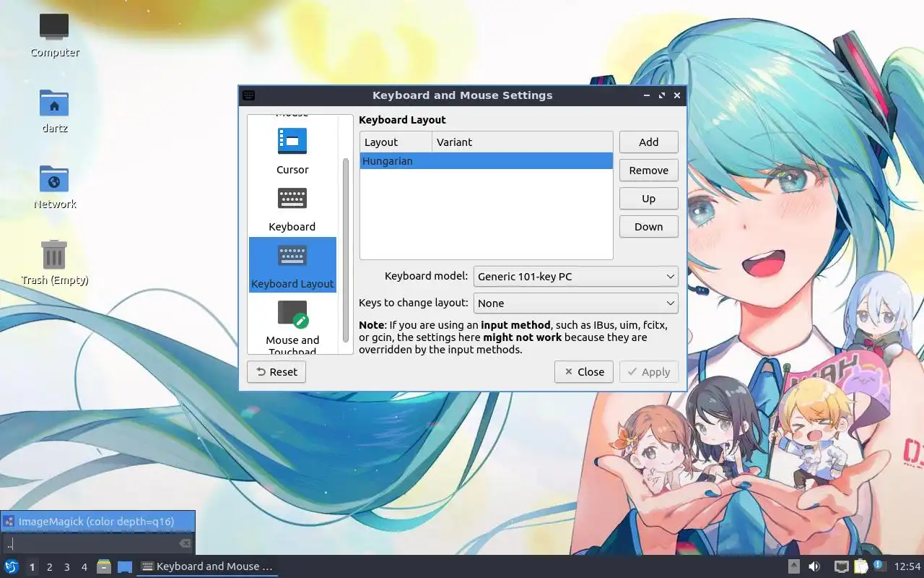The width and height of the screenshot is (924, 578).
Task: Maximize the Keyboard and Mouse Settings window
Action: pos(662,95)
